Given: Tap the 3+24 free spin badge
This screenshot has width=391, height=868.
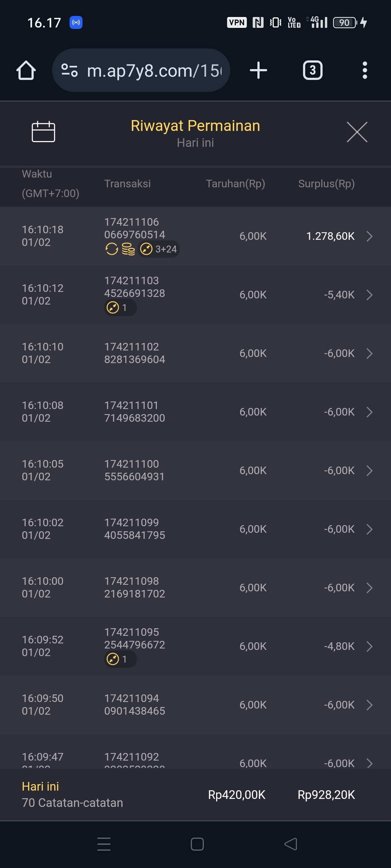Looking at the screenshot, I should pyautogui.click(x=159, y=249).
